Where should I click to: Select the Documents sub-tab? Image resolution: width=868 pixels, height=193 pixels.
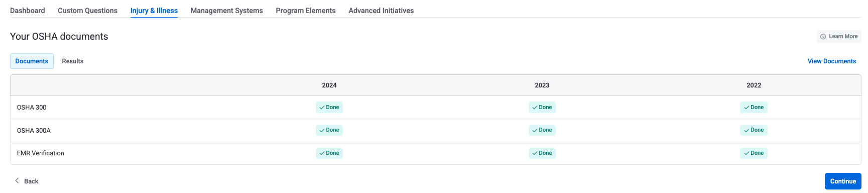[x=32, y=61]
